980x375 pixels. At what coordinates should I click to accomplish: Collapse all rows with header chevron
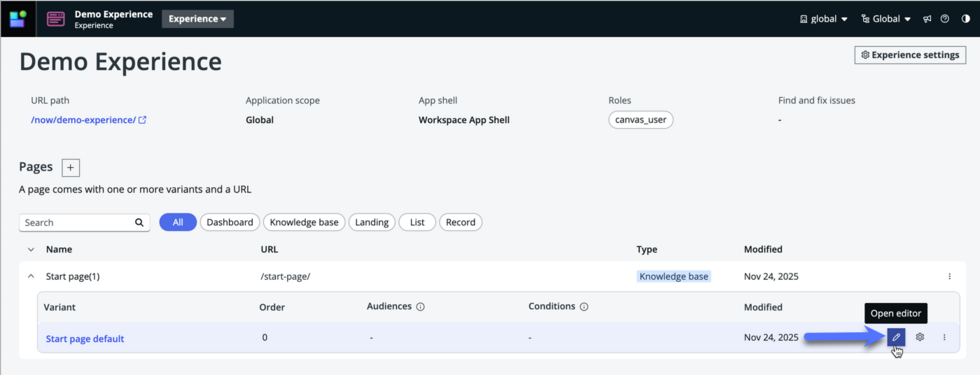pos(31,249)
